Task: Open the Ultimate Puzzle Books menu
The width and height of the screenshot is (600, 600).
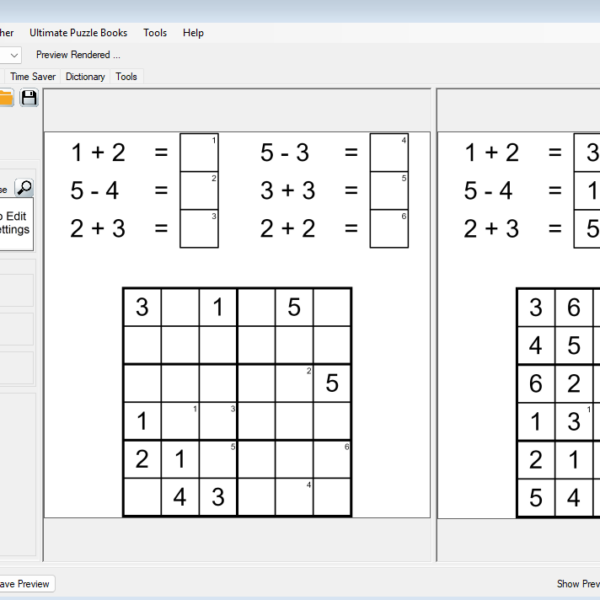Action: click(x=78, y=32)
